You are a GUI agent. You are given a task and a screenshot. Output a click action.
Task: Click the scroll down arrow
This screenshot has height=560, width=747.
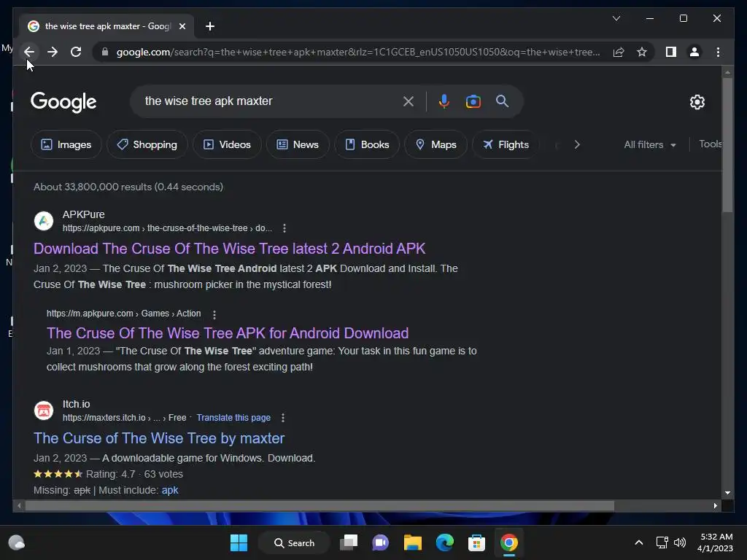coord(727,493)
